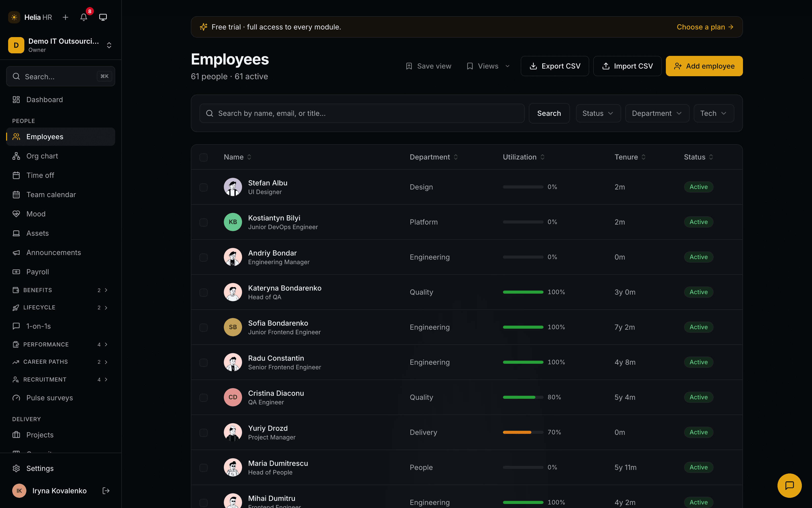Click Stefan Albu's avatar
The height and width of the screenshot is (508, 812).
[233, 187]
